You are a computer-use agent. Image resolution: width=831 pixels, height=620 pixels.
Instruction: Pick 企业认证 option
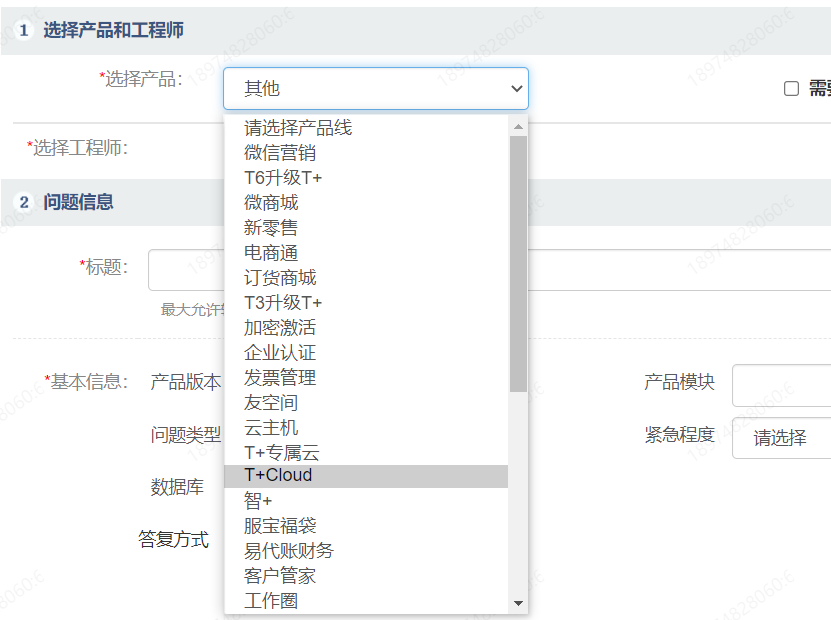click(366, 352)
